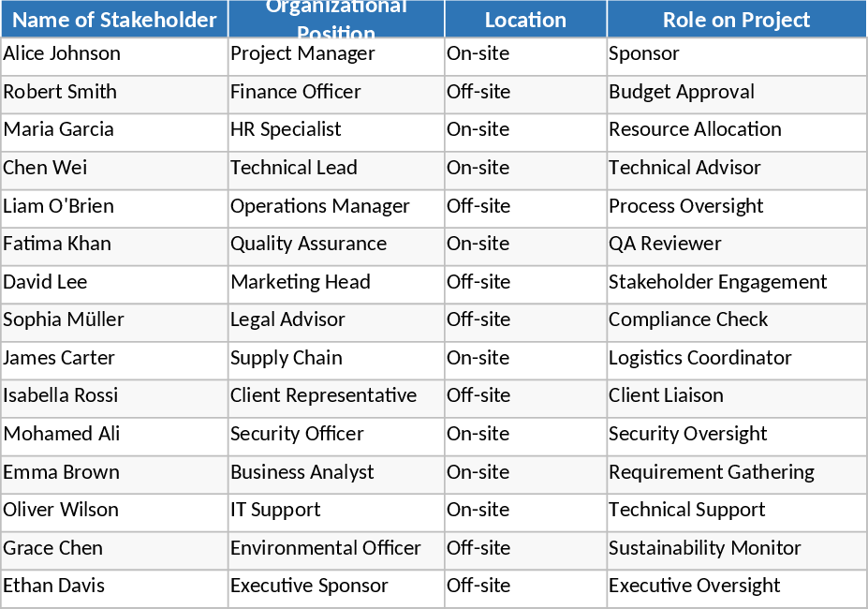Click the 'Executive Oversight' role cell

pyautogui.click(x=736, y=587)
